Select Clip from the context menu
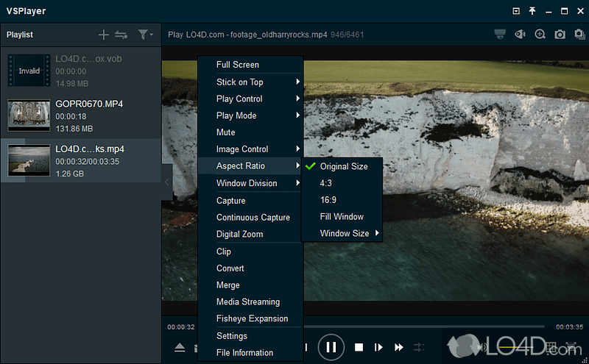589x364 pixels. 250,251
